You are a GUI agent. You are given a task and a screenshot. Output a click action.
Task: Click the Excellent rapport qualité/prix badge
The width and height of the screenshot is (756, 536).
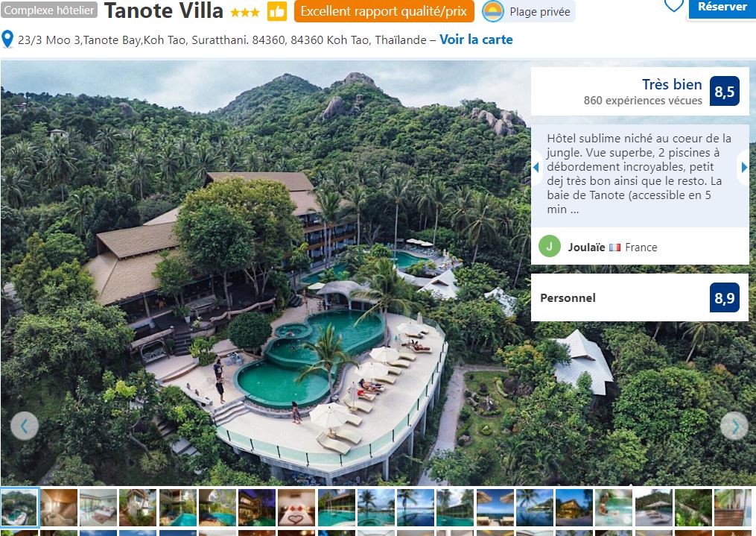384,12
